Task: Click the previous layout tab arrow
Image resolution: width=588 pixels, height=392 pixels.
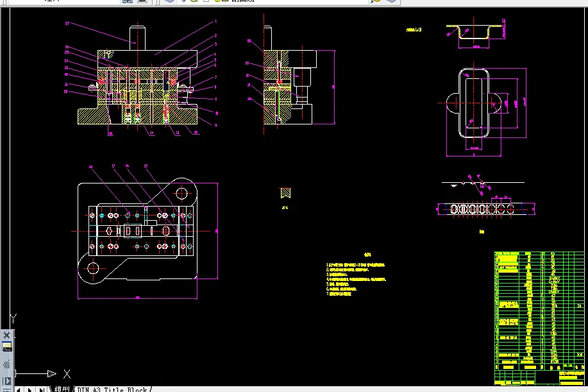Action: click(19, 389)
